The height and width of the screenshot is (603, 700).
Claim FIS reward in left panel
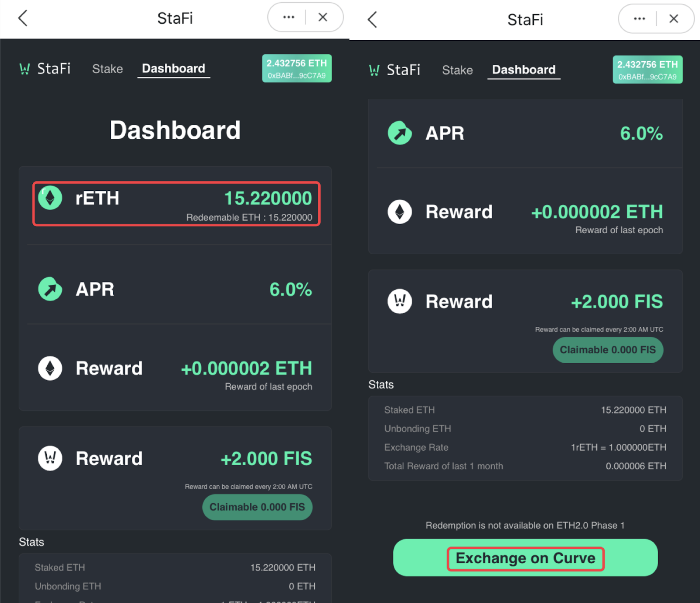[257, 507]
